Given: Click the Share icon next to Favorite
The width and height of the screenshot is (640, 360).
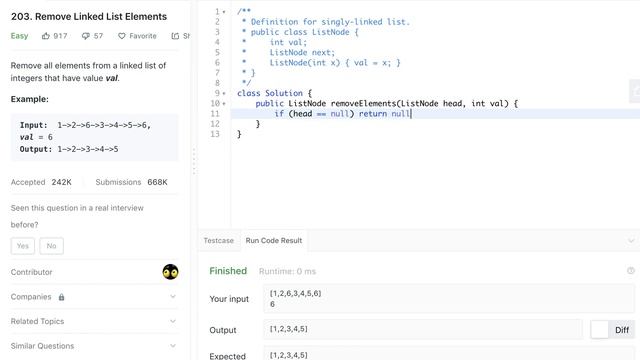Looking at the screenshot, I should [x=175, y=36].
